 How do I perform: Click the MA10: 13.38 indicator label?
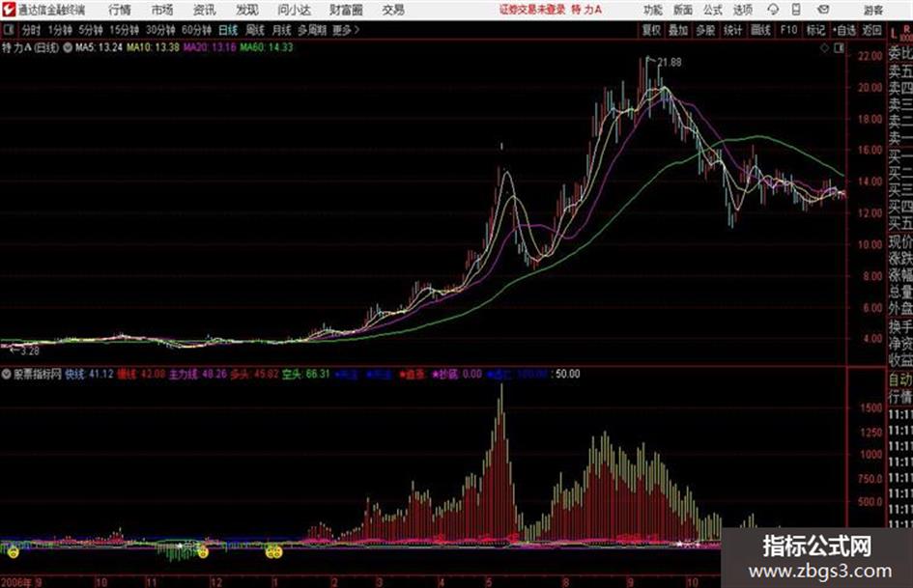point(154,47)
